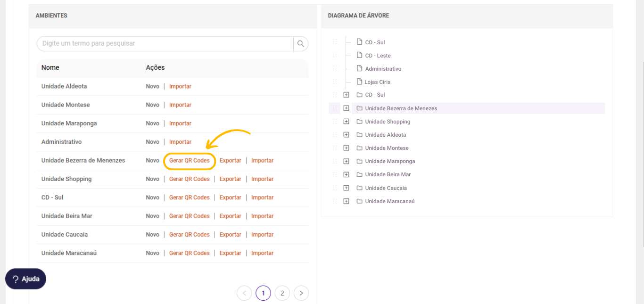Go to previous page arrow

tap(244, 293)
